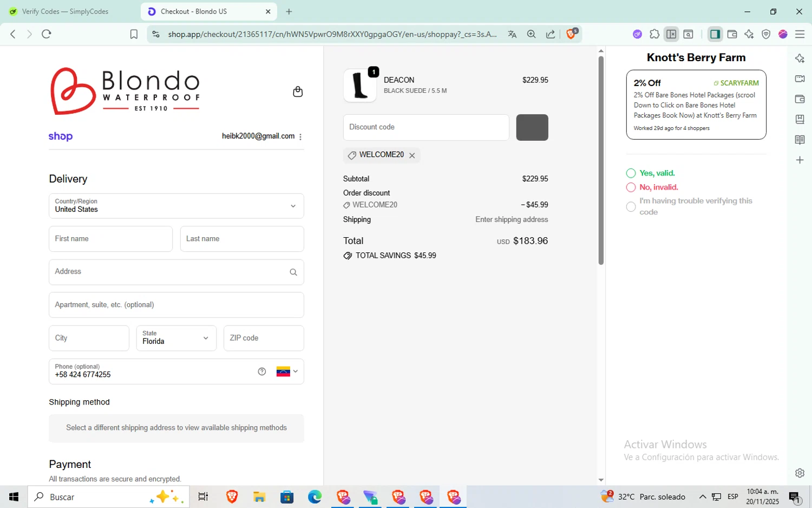This screenshot has height=508, width=812.
Task: Search address magnifier icon in Address field
Action: [x=293, y=272]
